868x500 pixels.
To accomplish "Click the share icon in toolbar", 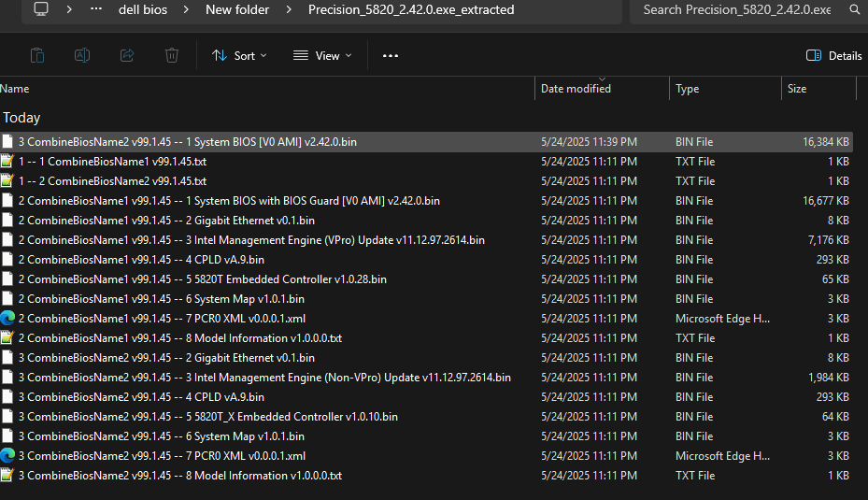I will click(127, 55).
